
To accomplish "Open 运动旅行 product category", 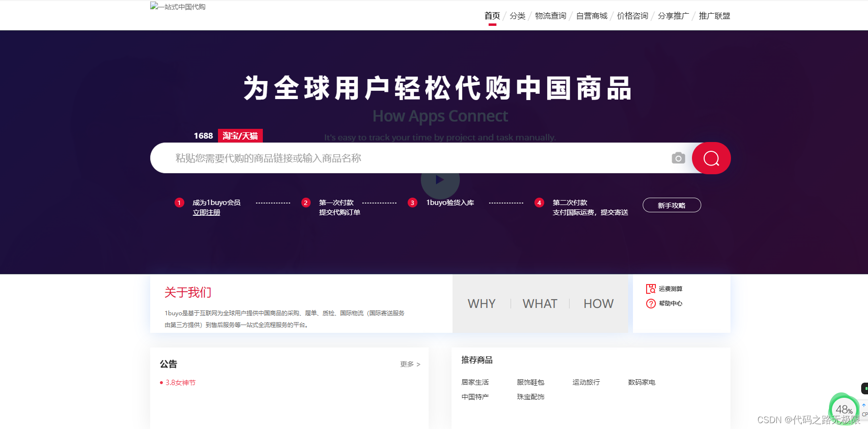I will pos(586,382).
